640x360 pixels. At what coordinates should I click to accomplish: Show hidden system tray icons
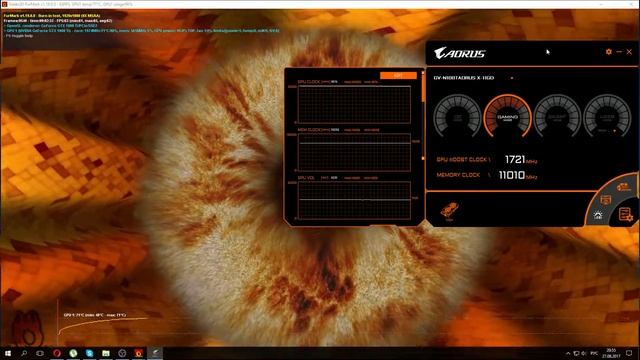[x=568, y=353]
